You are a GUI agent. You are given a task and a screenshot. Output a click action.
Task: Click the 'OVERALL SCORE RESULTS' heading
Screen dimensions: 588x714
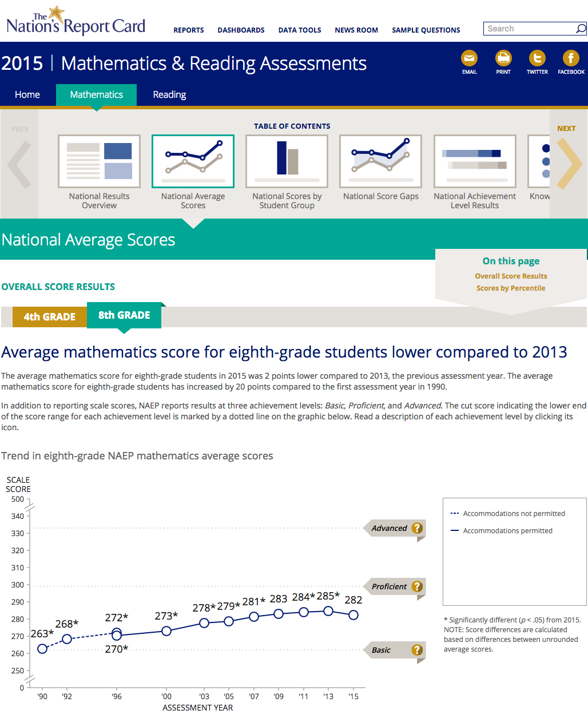tap(58, 287)
